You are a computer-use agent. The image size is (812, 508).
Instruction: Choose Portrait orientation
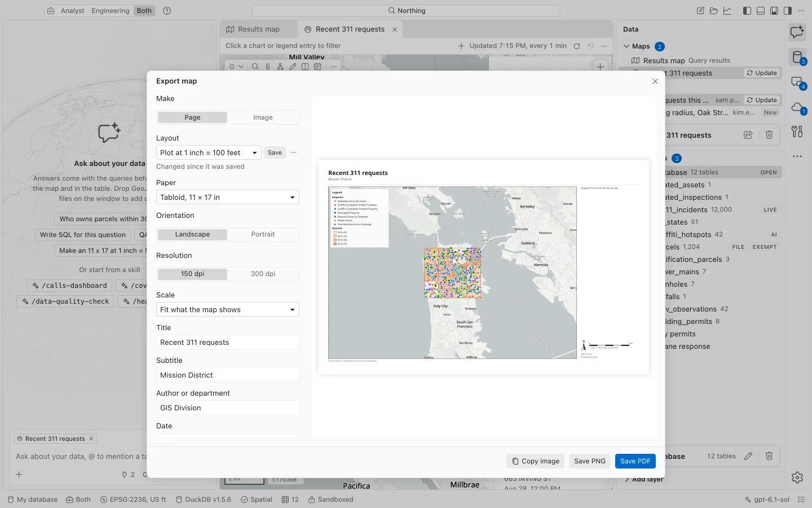pyautogui.click(x=263, y=234)
